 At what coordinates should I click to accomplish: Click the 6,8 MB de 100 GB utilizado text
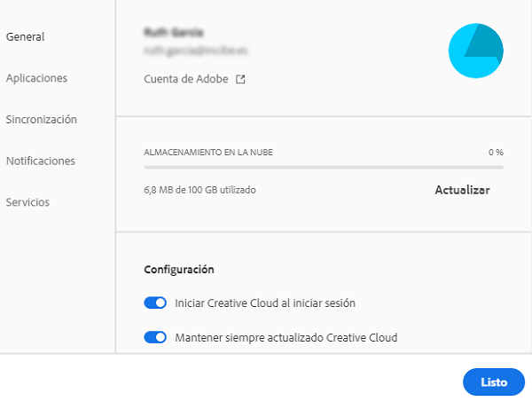205,190
